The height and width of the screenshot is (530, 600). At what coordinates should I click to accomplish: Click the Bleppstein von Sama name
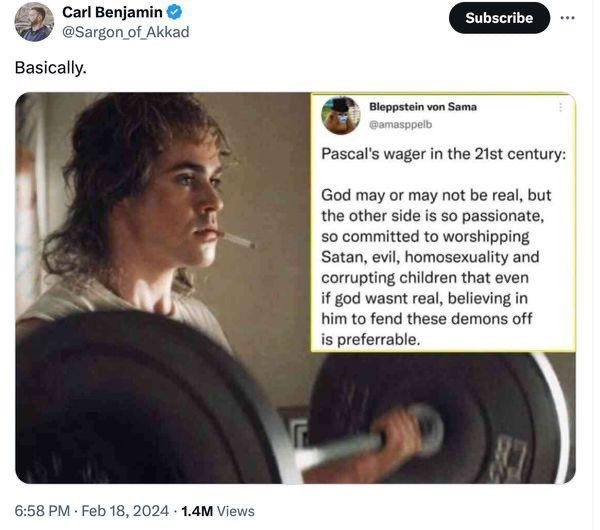(x=423, y=107)
